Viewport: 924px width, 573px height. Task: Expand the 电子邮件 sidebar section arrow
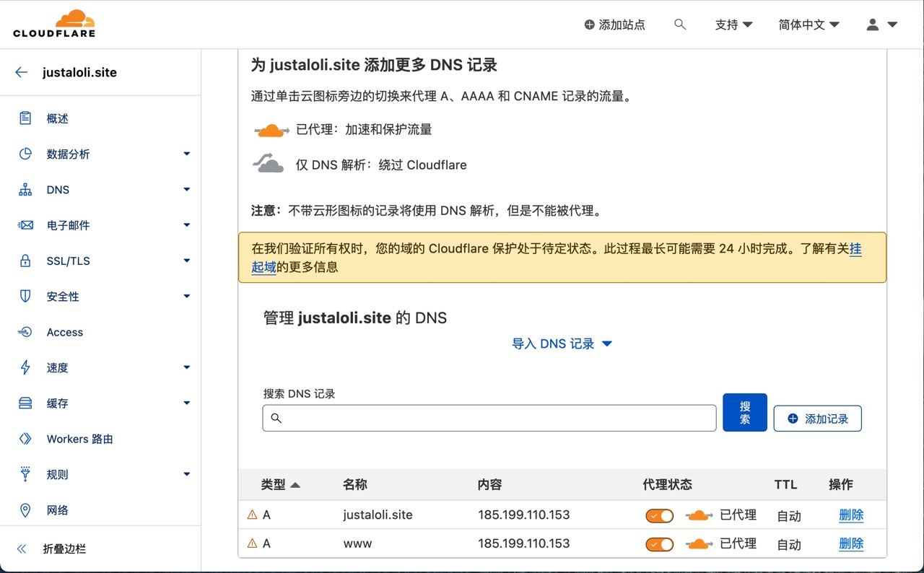[187, 225]
